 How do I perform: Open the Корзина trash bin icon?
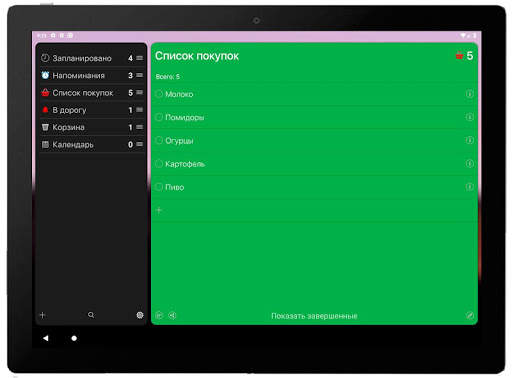coord(45,127)
